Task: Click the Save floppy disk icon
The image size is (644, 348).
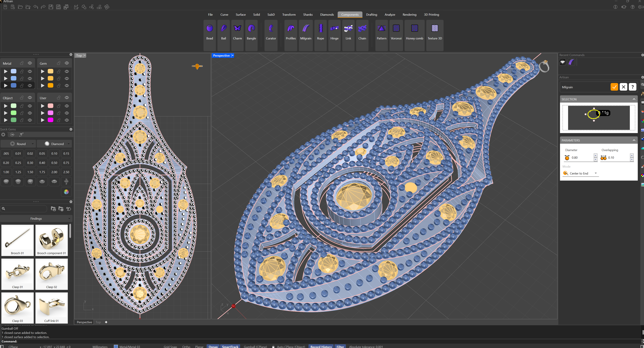Action: tap(51, 7)
